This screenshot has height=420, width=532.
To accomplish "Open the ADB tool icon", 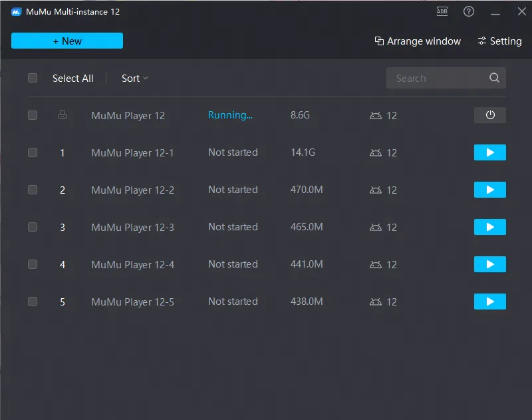I will click(x=442, y=11).
